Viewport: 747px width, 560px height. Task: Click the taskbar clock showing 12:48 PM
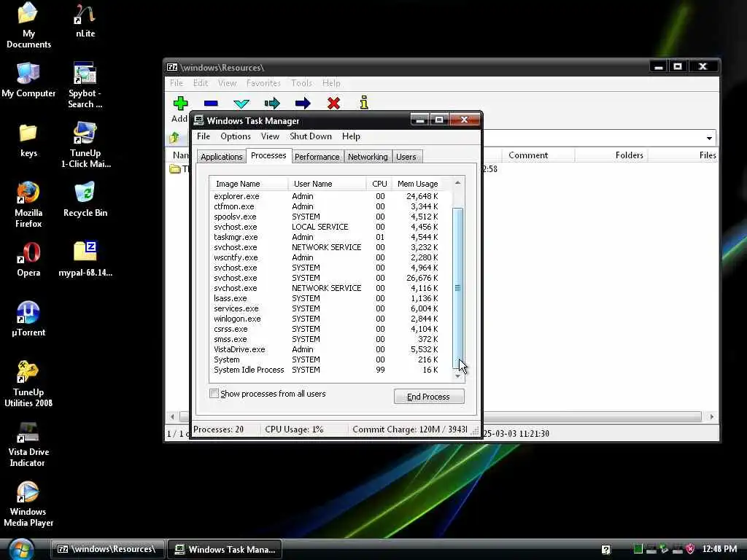tap(719, 549)
